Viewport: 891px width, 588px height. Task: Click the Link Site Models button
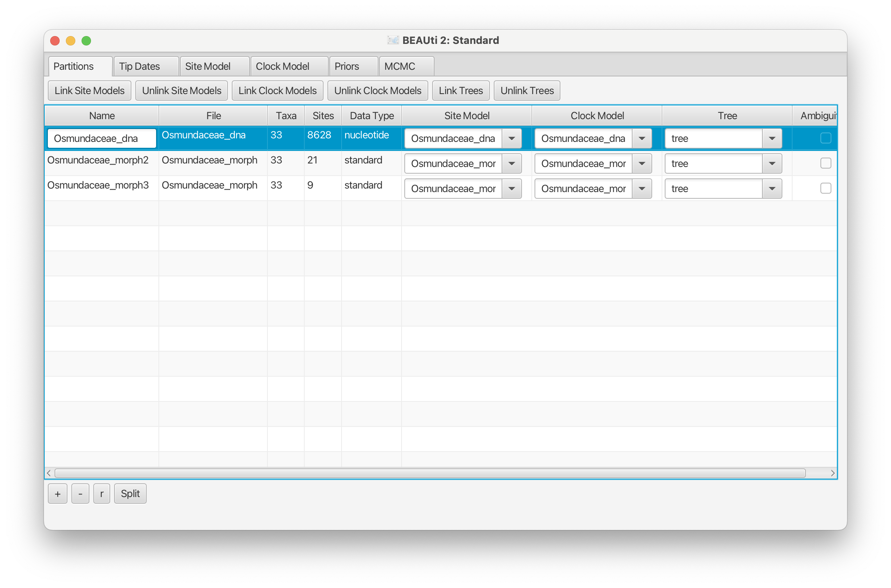[x=89, y=91]
